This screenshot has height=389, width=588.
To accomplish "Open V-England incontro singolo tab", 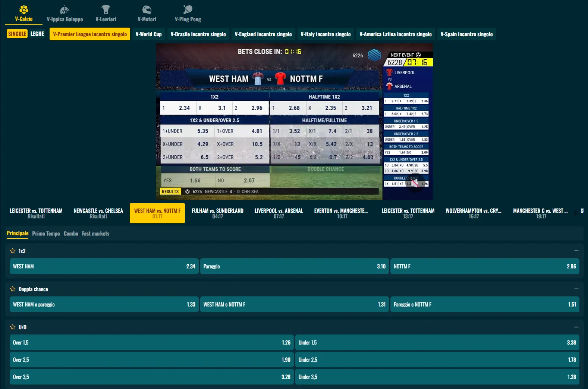I will (263, 34).
